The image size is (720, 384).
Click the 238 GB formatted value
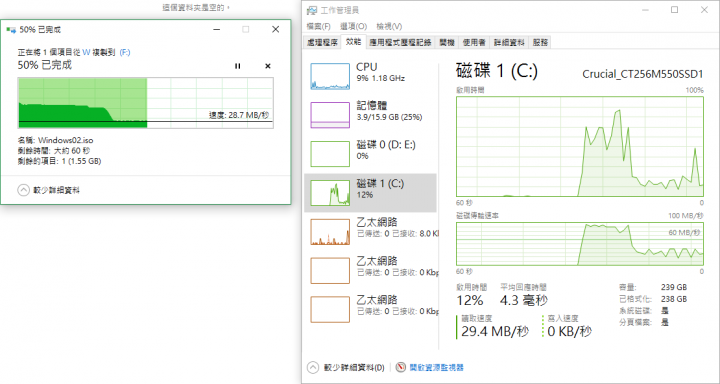click(x=674, y=299)
